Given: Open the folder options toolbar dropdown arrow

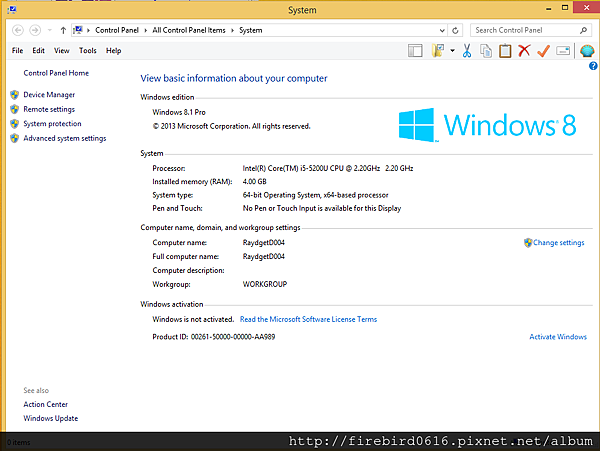Looking at the screenshot, I should [x=452, y=50].
